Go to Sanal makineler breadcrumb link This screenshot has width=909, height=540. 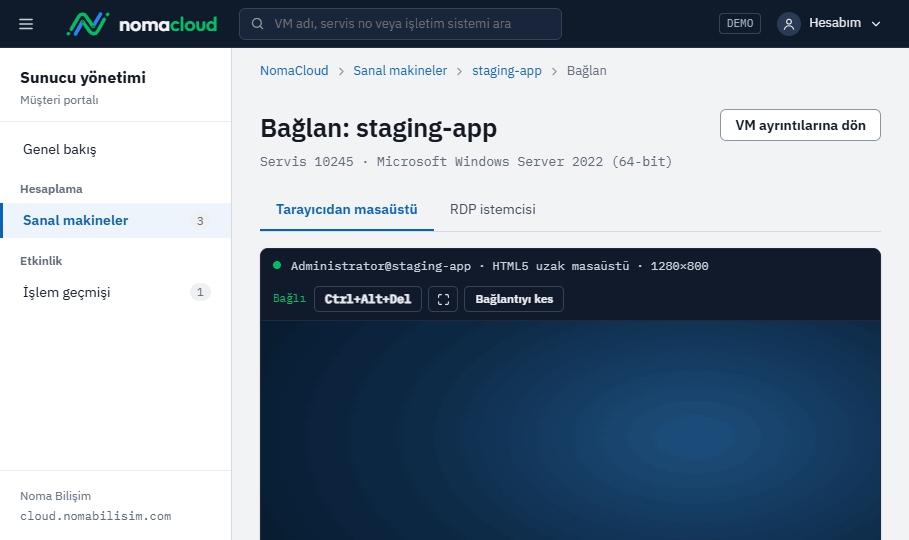pyautogui.click(x=400, y=71)
